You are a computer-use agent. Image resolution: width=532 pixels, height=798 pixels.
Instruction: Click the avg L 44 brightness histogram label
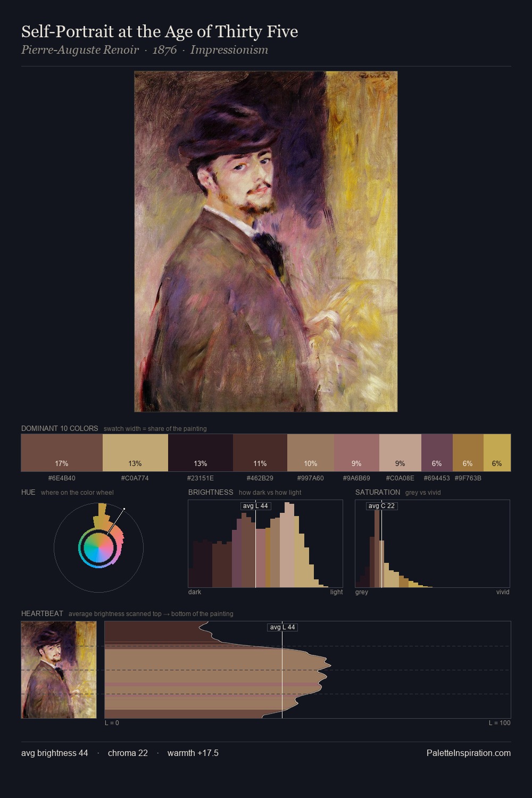(x=256, y=506)
